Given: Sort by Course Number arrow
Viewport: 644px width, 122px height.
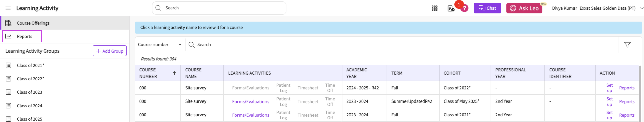Looking at the screenshot, I should click(174, 73).
